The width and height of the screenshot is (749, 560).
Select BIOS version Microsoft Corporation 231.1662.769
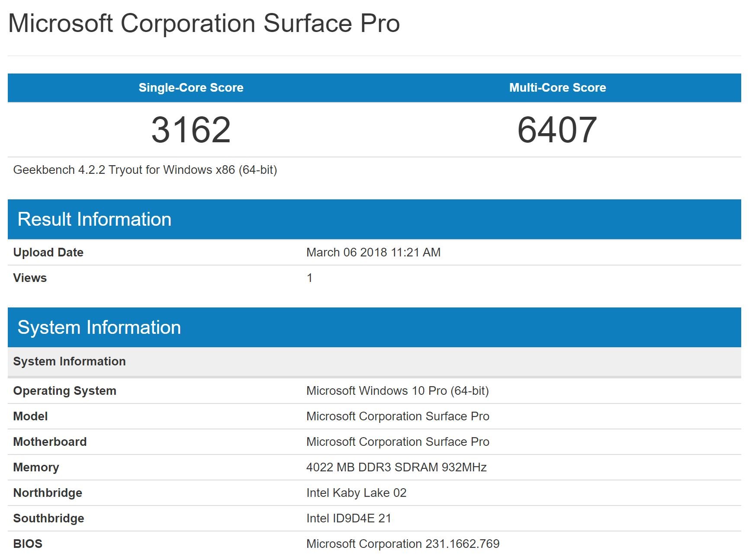(403, 544)
